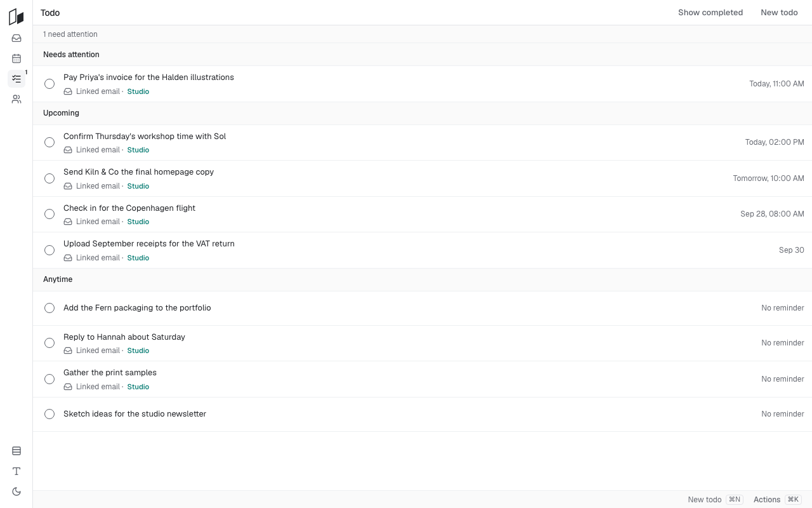Viewport: 812px width, 508px height.
Task: Click 'No reminder' on Fern packaging row
Action: coord(783,308)
